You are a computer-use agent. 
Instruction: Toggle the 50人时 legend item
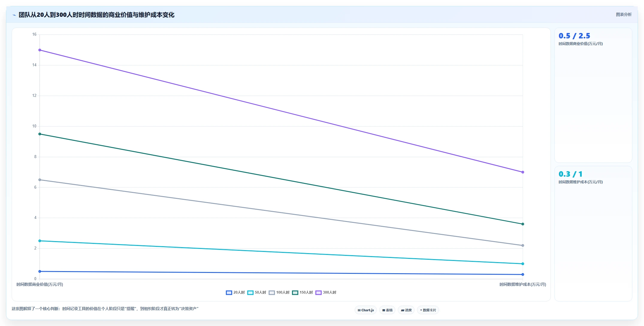click(257, 292)
